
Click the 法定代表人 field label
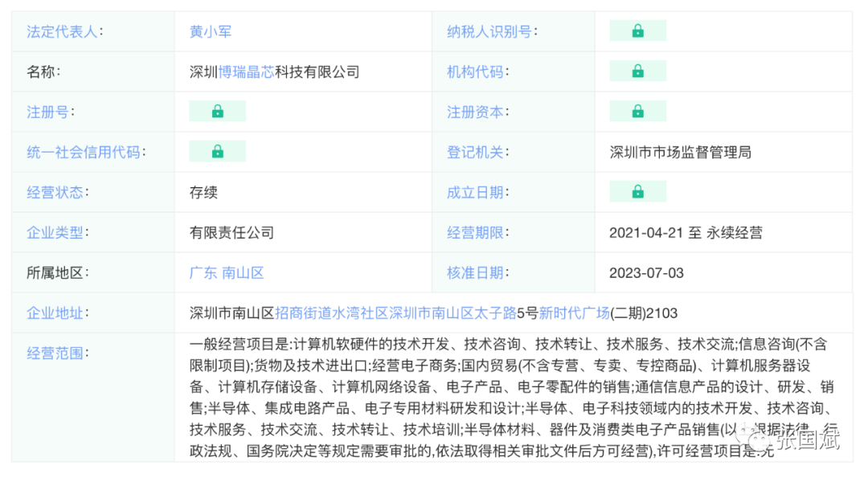[x=62, y=31]
